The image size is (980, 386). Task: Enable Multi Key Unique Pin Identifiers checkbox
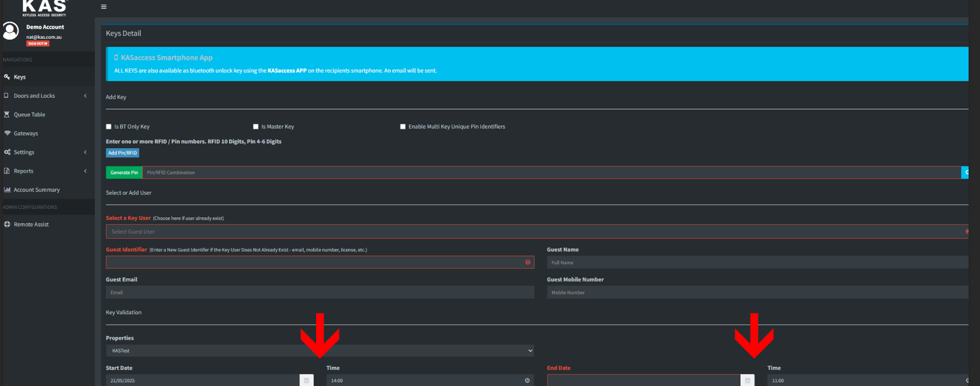click(x=403, y=127)
